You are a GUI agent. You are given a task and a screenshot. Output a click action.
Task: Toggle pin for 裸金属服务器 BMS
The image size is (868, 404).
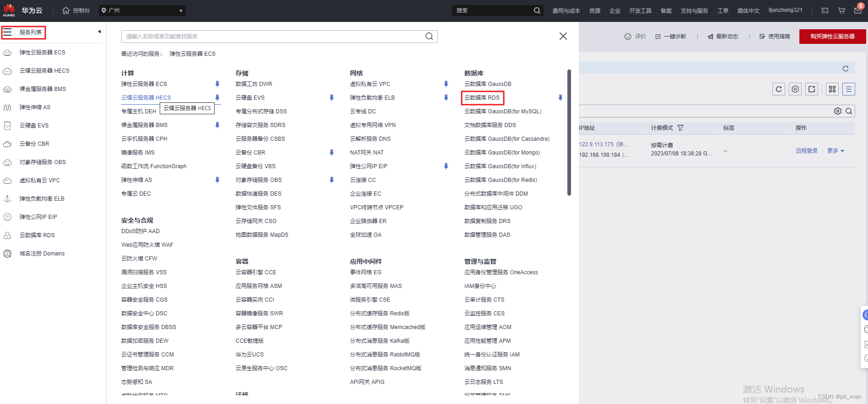(x=217, y=125)
